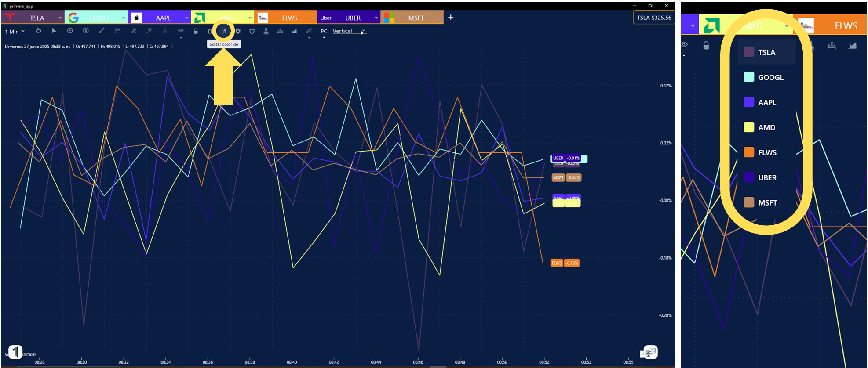Add a new tab with plus button
Image resolution: width=868 pixels, height=368 pixels.
[x=451, y=18]
